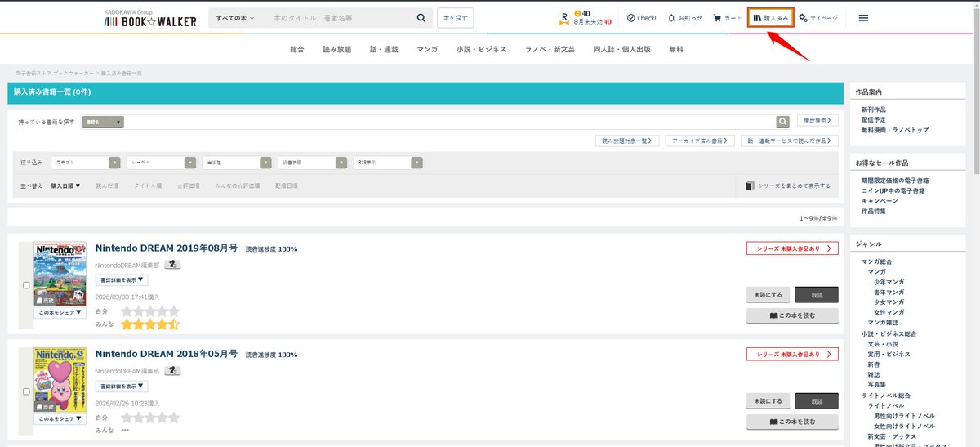Sort by タイトル順
Screen dimensions: 980x447
point(148,186)
